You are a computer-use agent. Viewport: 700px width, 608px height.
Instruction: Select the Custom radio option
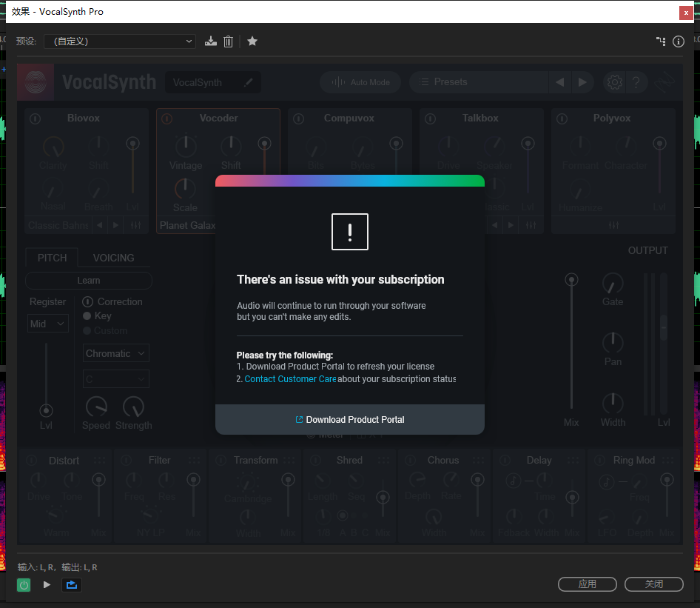pyautogui.click(x=87, y=330)
